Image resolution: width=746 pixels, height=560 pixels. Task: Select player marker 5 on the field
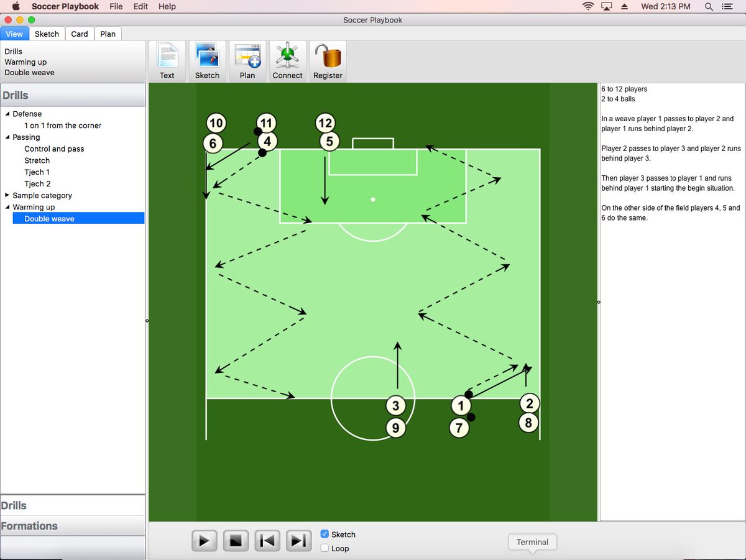[x=329, y=141]
